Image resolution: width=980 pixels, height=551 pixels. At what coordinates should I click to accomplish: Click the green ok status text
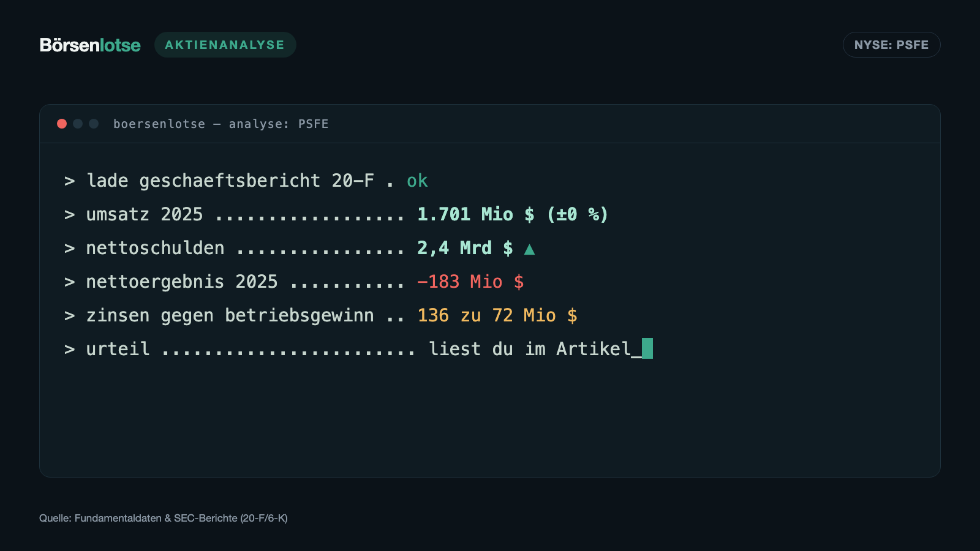point(417,181)
